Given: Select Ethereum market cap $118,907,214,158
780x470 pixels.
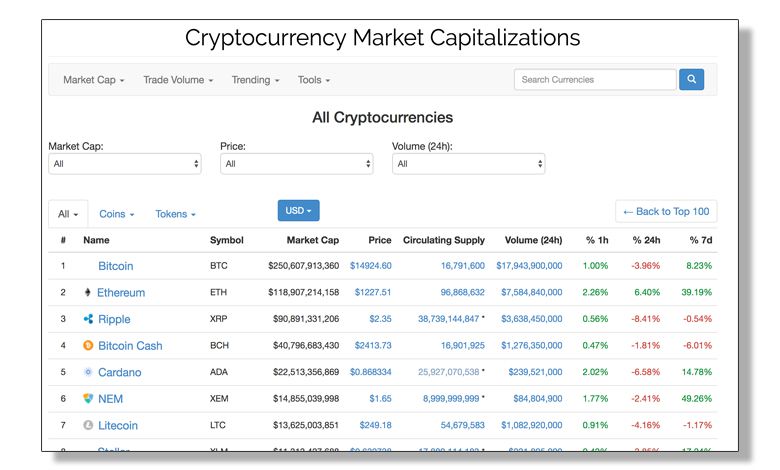Looking at the screenshot, I should [303, 292].
